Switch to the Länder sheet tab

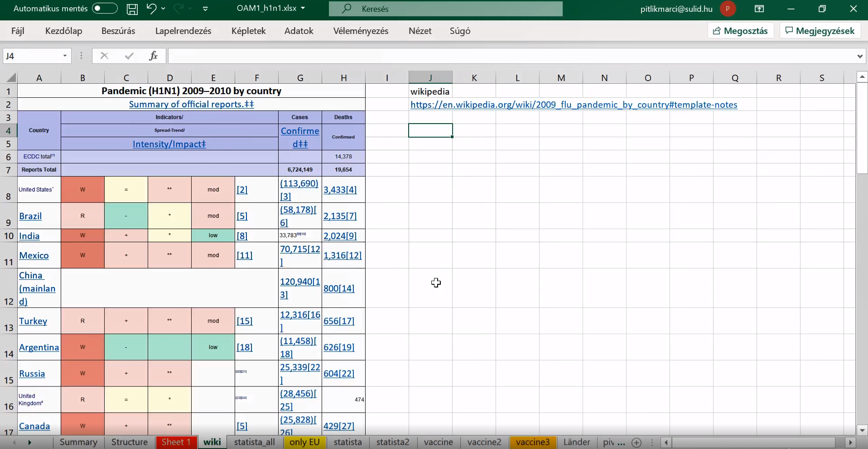[x=577, y=442]
